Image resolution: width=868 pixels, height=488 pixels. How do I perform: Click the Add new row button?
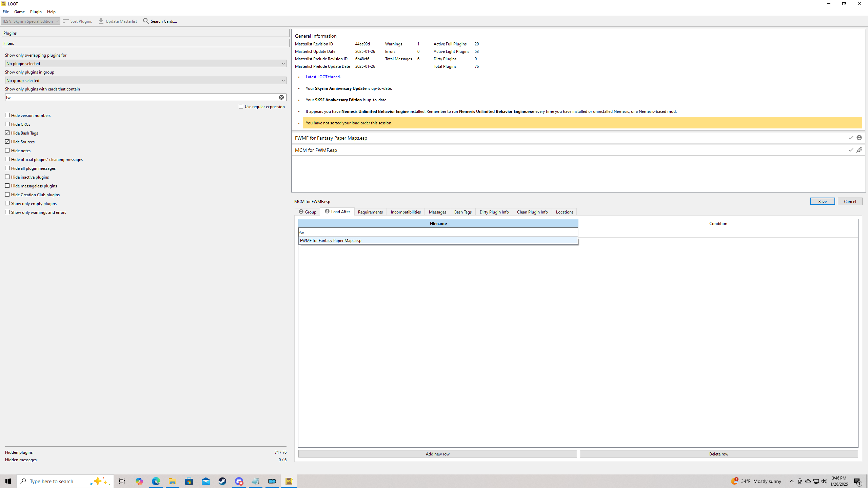click(x=437, y=454)
